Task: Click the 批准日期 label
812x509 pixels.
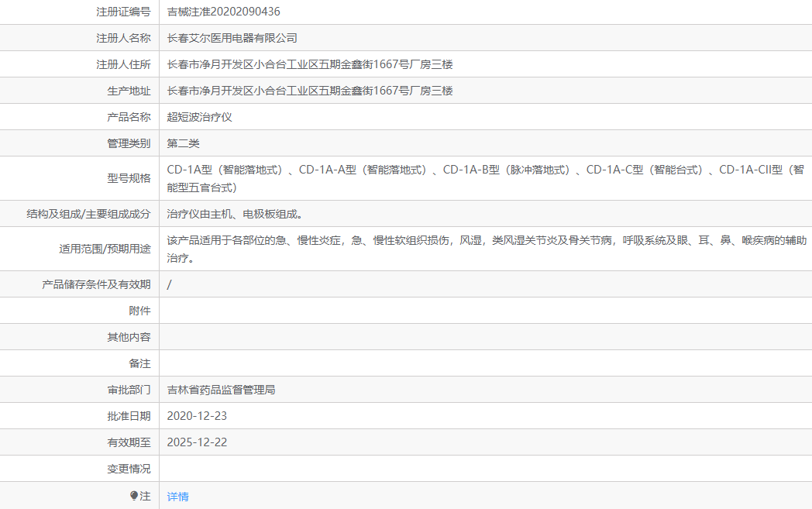Action: (x=129, y=416)
